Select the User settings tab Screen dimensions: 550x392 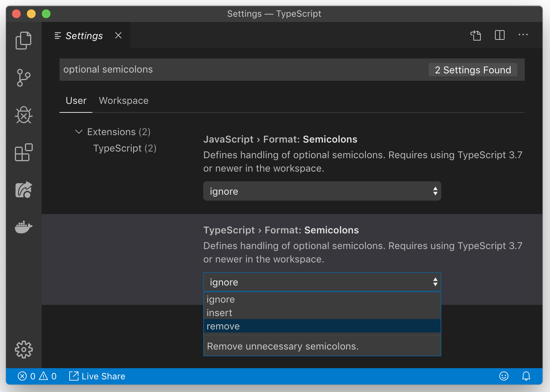76,101
